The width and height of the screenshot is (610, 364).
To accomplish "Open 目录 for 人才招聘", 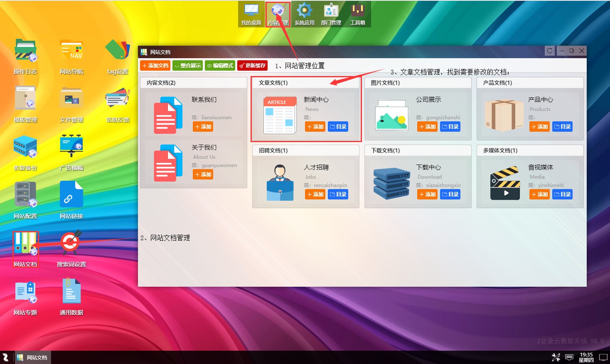I will tap(338, 194).
